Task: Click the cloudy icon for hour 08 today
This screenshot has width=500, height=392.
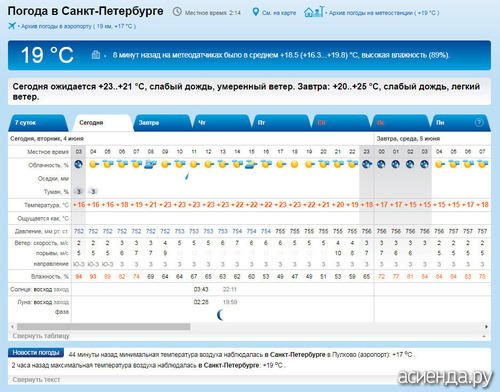Action: click(x=151, y=164)
